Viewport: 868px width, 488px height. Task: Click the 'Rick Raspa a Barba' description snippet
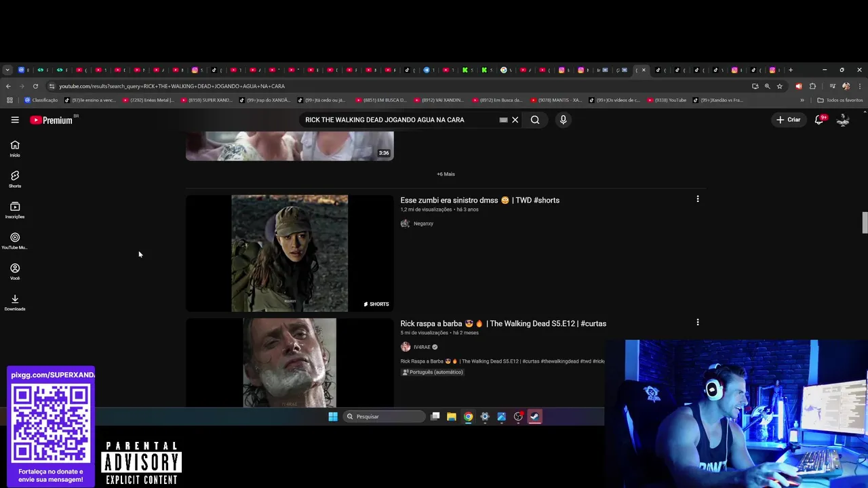click(x=502, y=361)
